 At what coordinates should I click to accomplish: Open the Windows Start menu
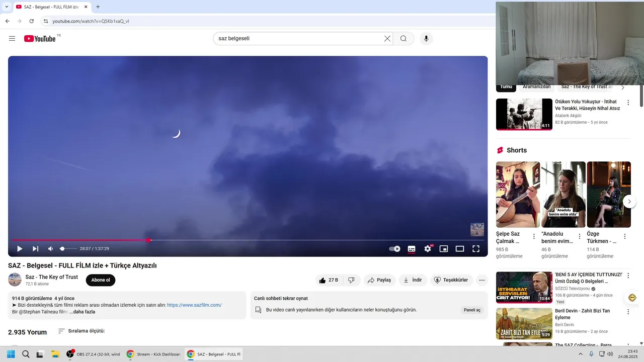(x=11, y=354)
